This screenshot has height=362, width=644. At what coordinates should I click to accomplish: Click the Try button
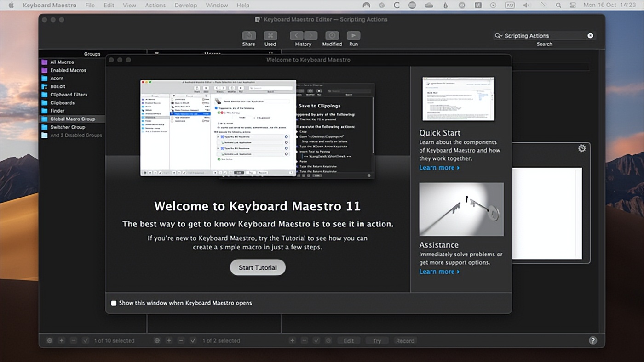tap(377, 340)
